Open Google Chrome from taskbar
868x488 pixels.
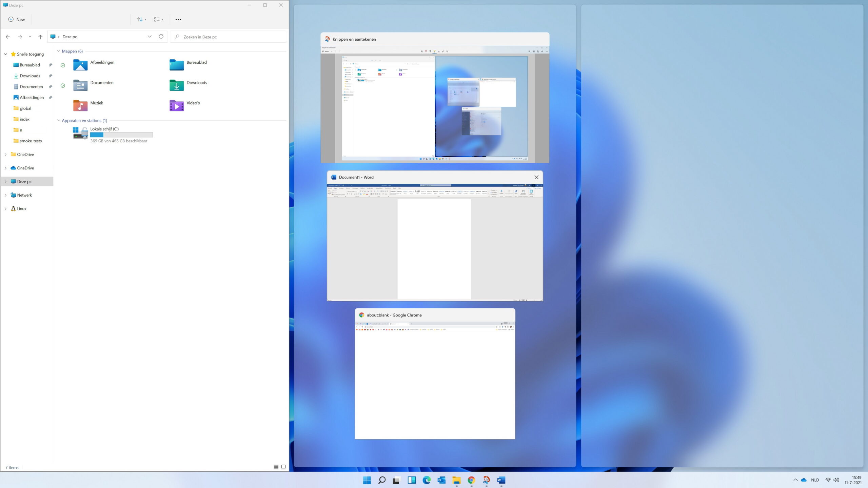coord(471,480)
